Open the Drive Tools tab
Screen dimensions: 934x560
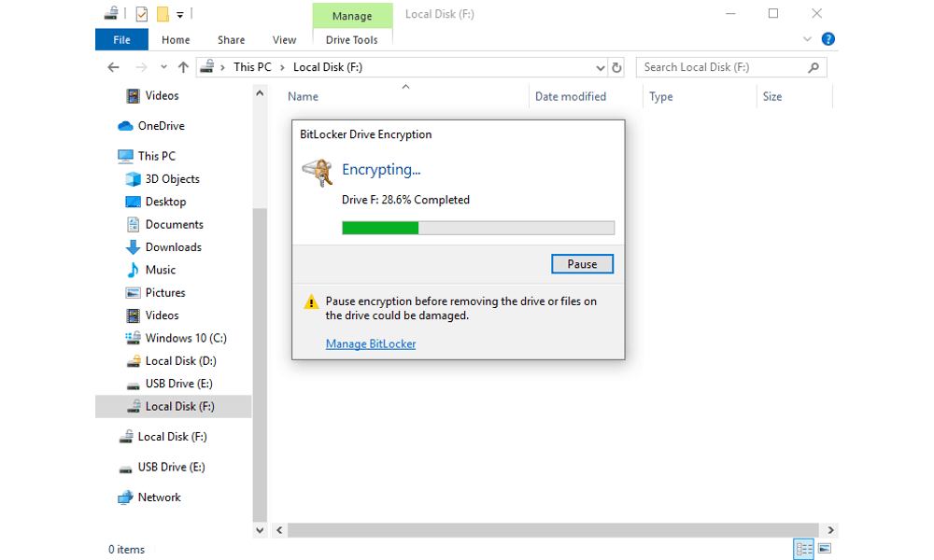(x=351, y=40)
